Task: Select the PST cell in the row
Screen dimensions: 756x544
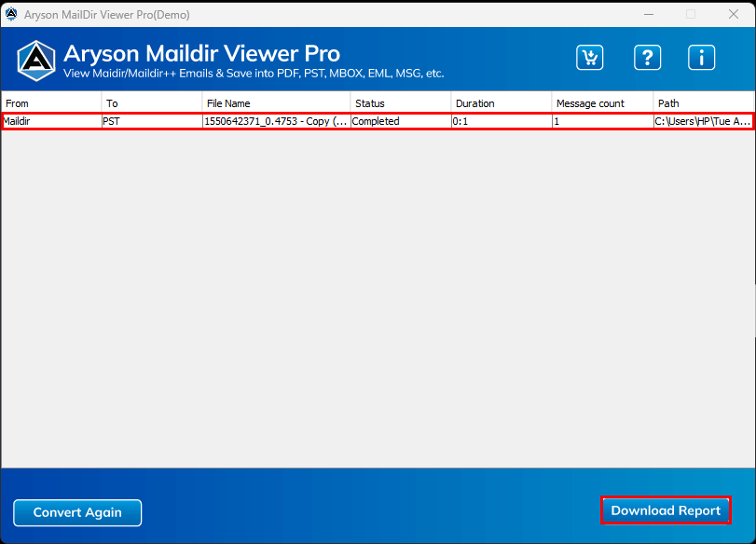Action: click(x=152, y=121)
